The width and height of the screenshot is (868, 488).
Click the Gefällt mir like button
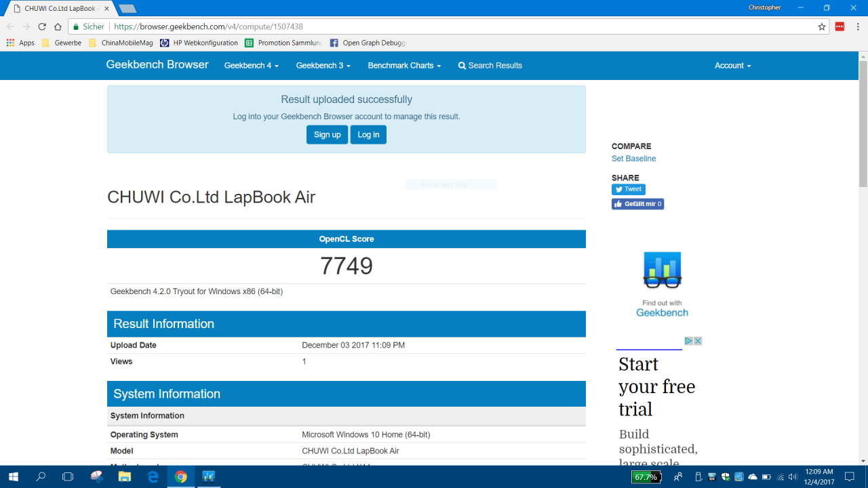637,204
